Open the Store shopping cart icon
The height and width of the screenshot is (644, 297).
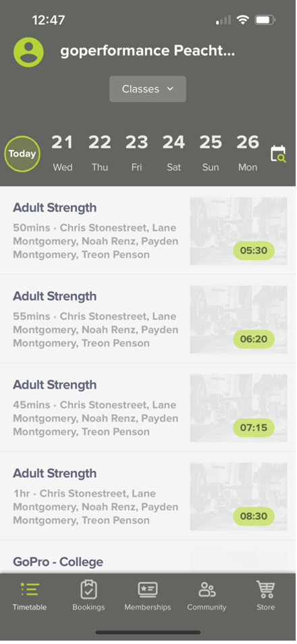pyautogui.click(x=265, y=589)
